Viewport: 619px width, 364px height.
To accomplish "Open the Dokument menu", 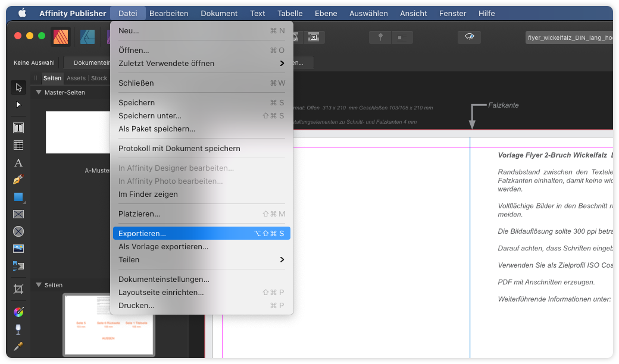I will [x=219, y=13].
